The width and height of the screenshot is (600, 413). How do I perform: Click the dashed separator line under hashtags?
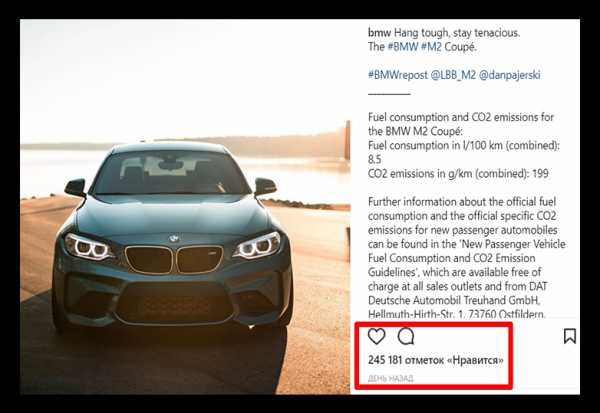[x=389, y=93]
